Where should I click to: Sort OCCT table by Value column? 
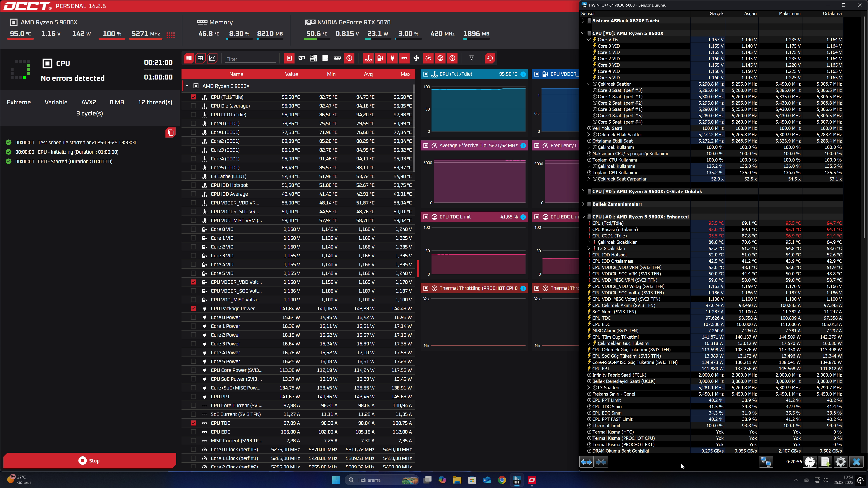coord(291,74)
